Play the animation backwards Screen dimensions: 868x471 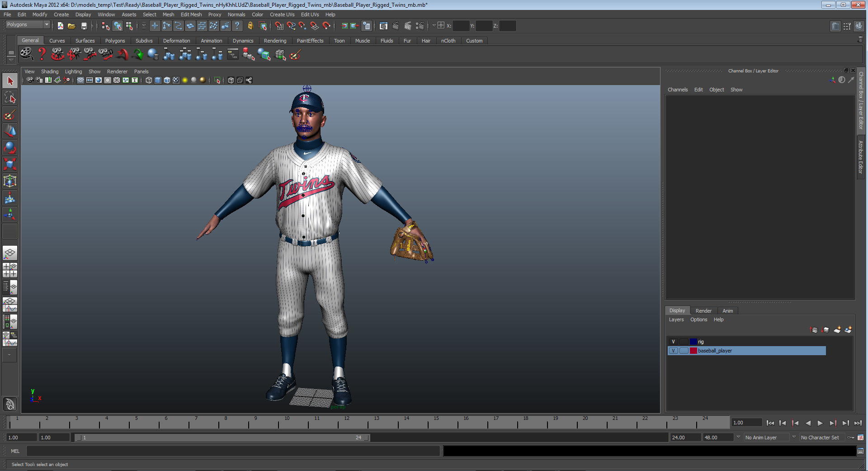[808, 423]
